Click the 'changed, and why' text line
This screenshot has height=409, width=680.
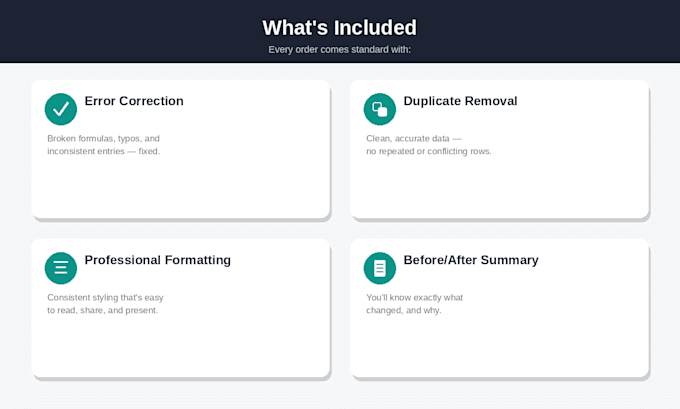coord(404,310)
